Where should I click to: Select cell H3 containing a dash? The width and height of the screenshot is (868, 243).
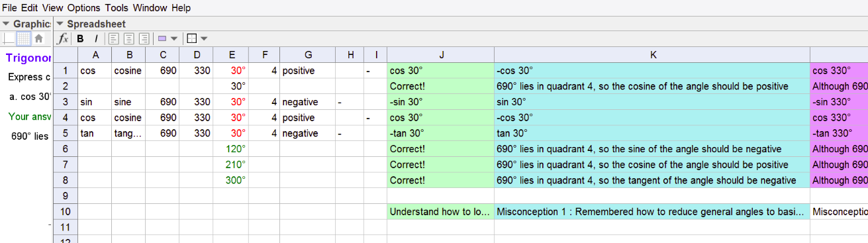[350, 102]
